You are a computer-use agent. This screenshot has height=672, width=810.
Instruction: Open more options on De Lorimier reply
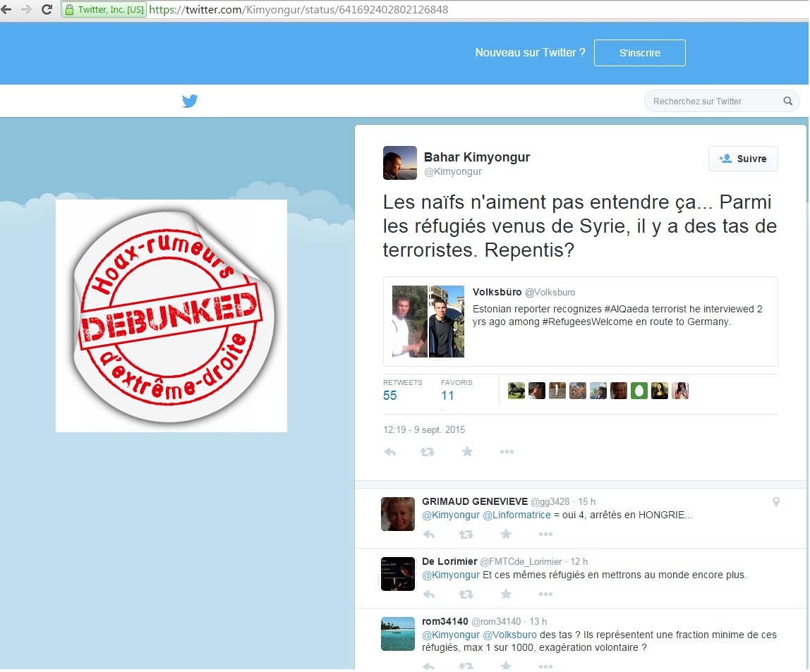click(545, 594)
